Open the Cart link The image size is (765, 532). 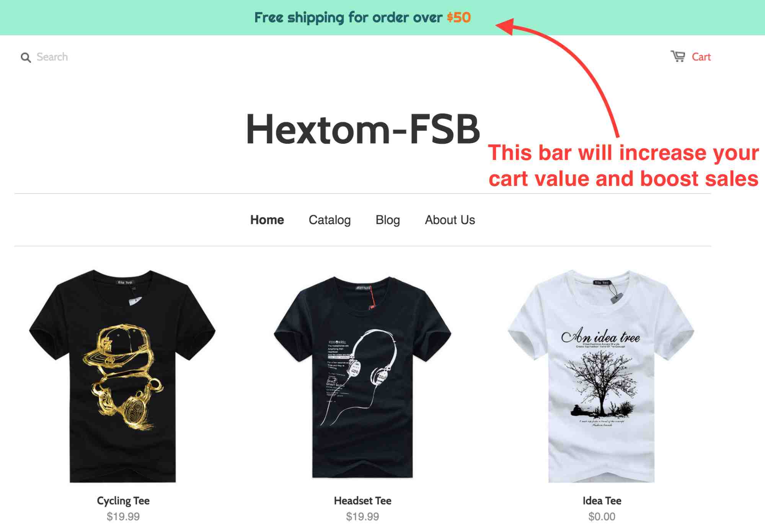point(701,57)
